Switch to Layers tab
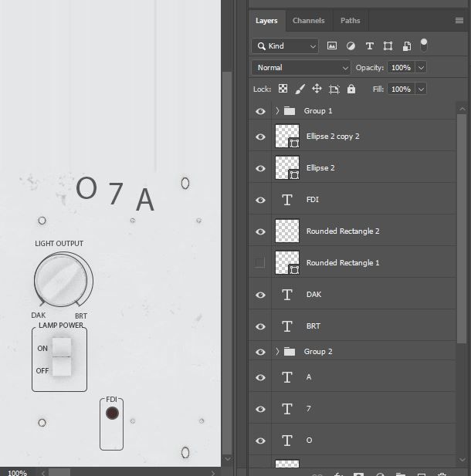Image resolution: width=471 pixels, height=476 pixels. 266,20
